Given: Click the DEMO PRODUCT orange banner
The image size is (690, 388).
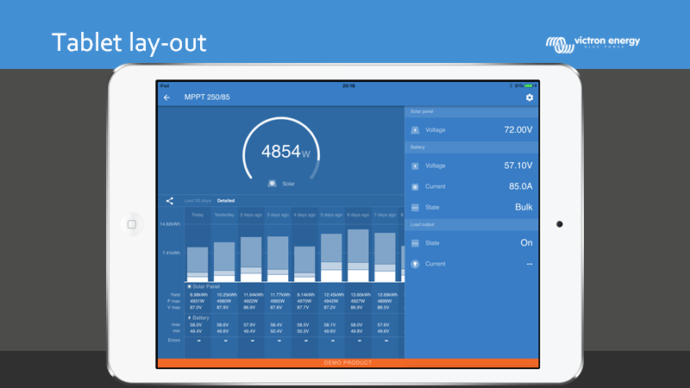Looking at the screenshot, I should pos(348,363).
